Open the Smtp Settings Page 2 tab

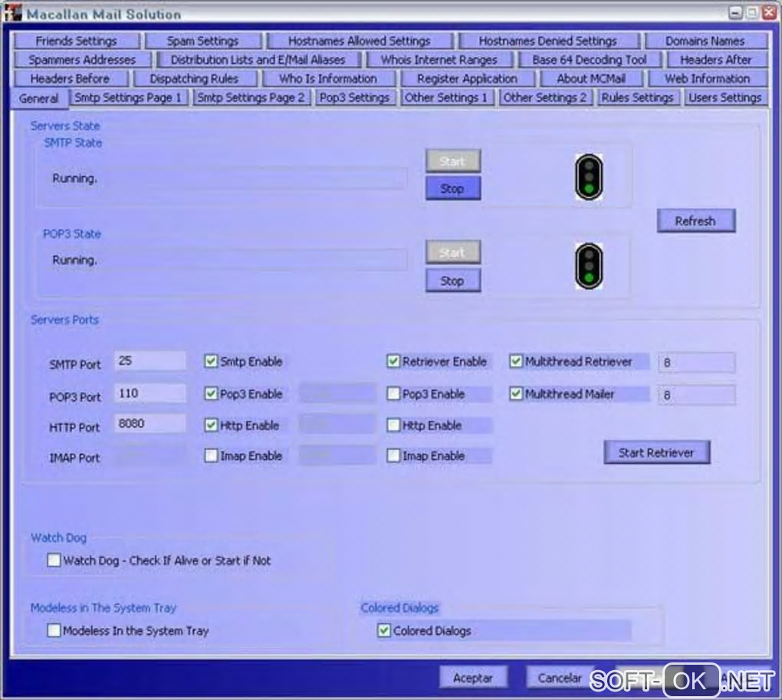(x=251, y=97)
